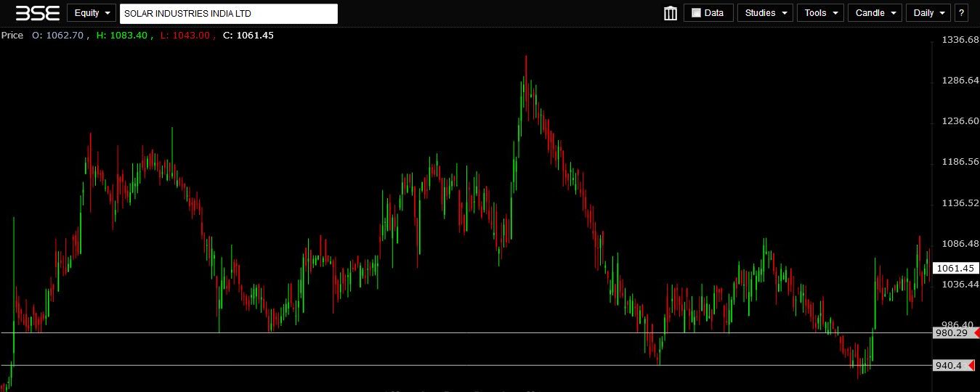The image size is (980, 392).
Task: Open the Equity segment dropdown
Action: click(92, 13)
